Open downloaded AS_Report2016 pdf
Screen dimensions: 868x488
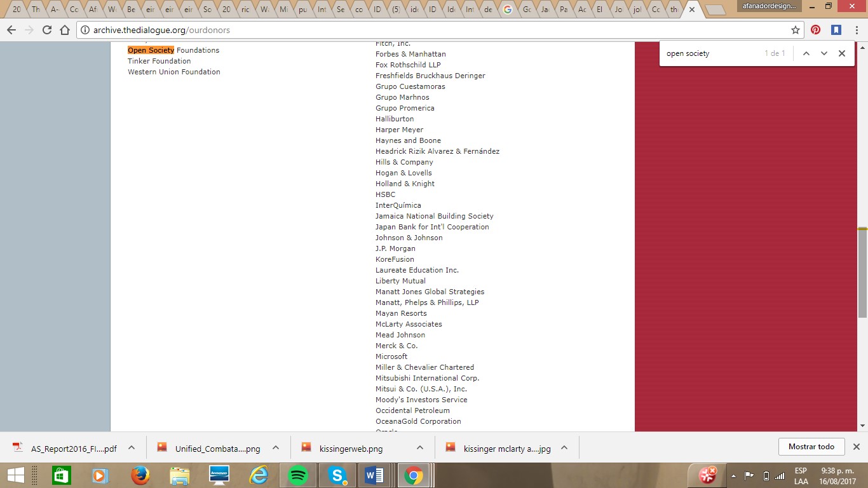[66, 447]
